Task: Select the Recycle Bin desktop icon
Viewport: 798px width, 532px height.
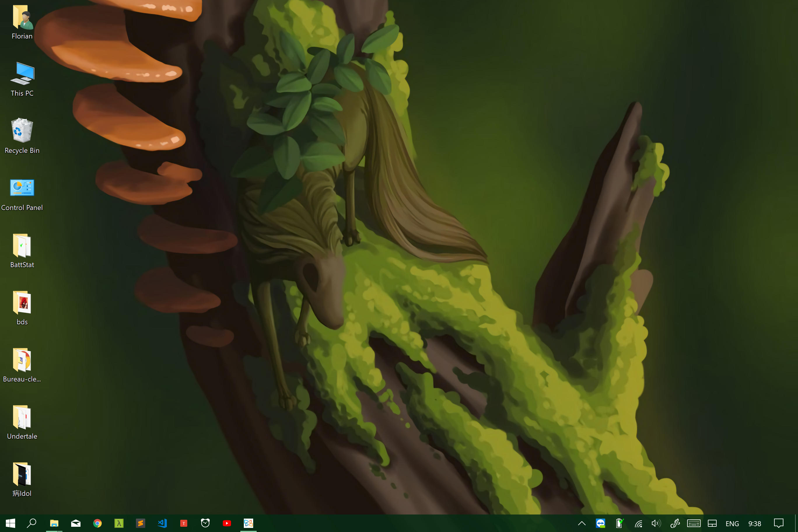Action: click(22, 136)
